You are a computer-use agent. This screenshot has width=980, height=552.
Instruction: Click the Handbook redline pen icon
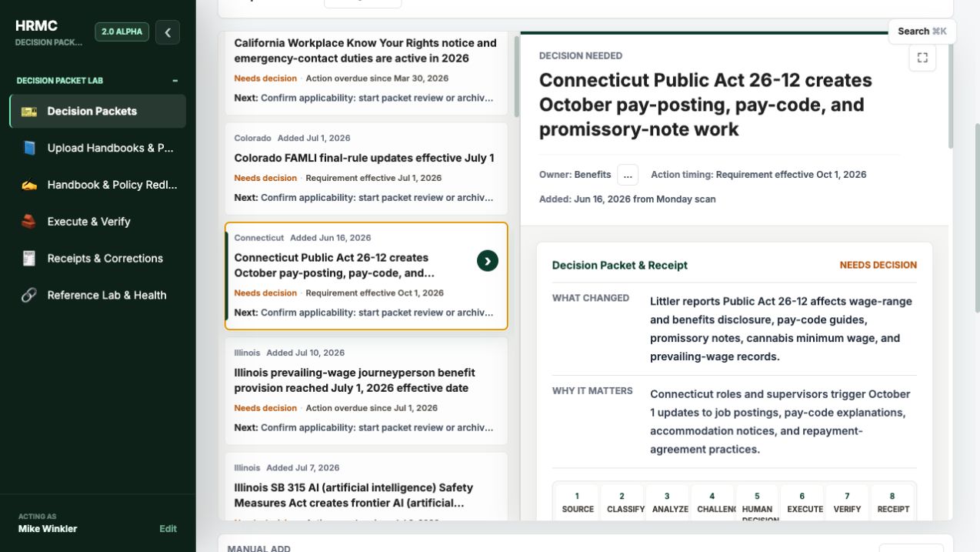[29, 185]
